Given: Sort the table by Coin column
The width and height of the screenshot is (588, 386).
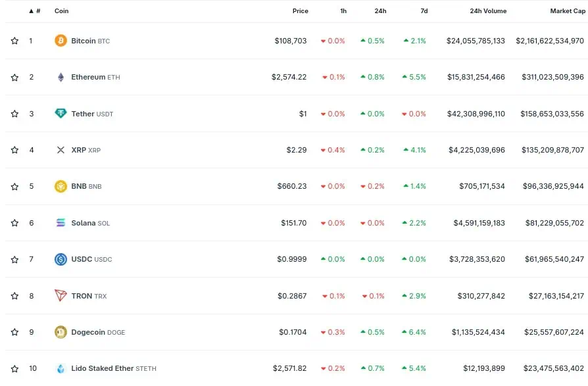Looking at the screenshot, I should pos(62,11).
